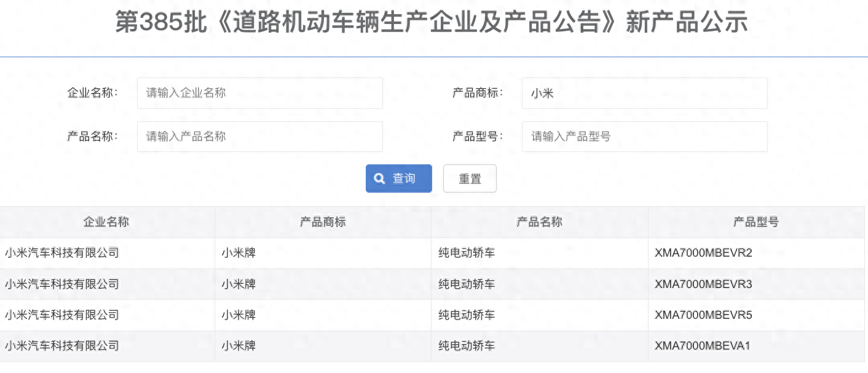Click 小米汽车科技有限公司 in the XMA7000MBEVR3 row

62,284
